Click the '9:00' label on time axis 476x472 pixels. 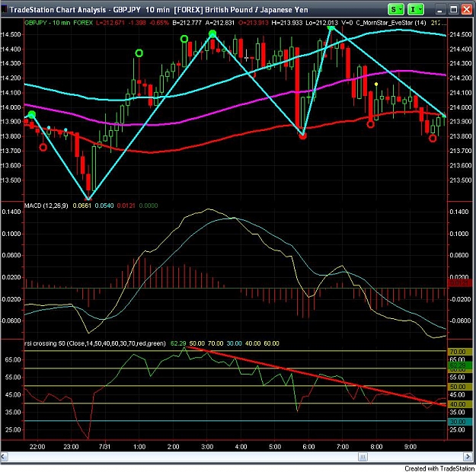411,447
